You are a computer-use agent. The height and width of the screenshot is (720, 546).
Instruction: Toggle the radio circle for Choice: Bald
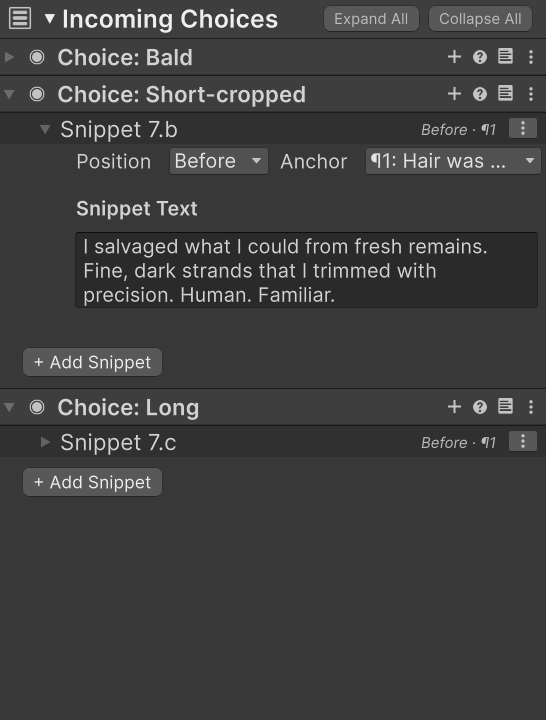pyautogui.click(x=37, y=57)
